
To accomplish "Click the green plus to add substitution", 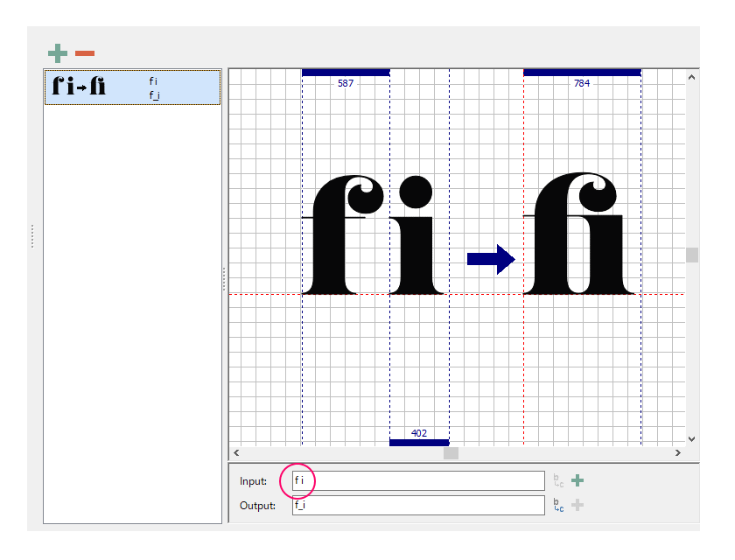I will (58, 54).
